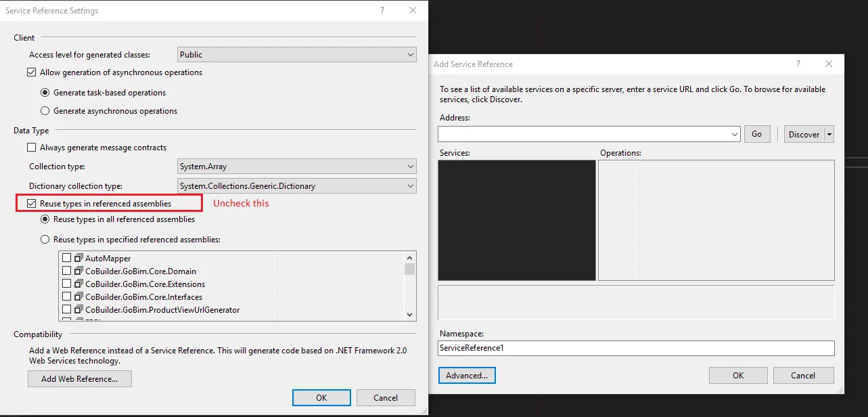Open the Dictionary collection type dropdown

[x=297, y=186]
